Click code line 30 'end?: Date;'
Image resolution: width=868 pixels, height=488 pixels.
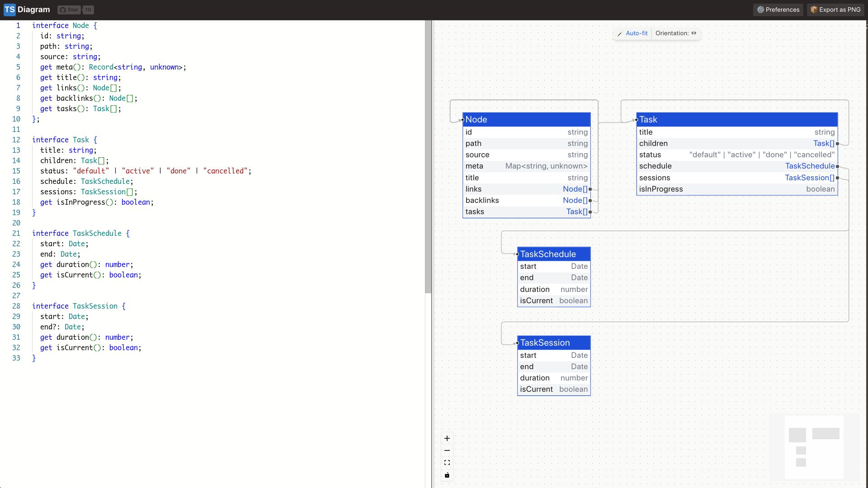62,327
